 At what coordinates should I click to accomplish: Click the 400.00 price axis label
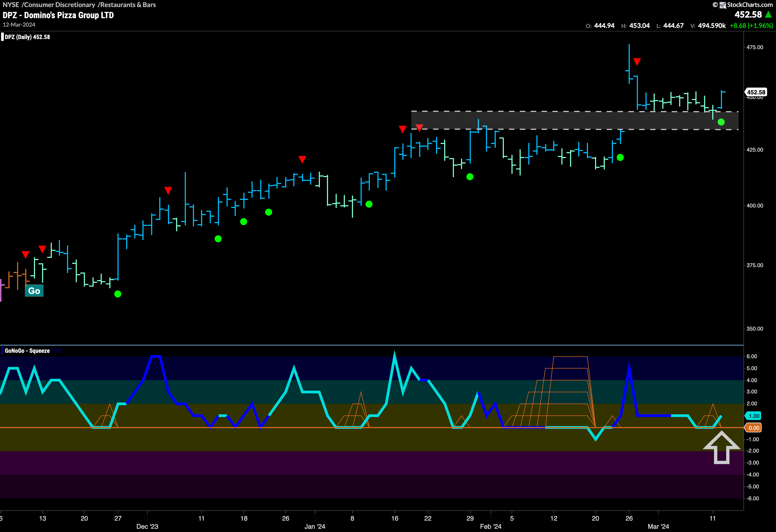(x=755, y=206)
